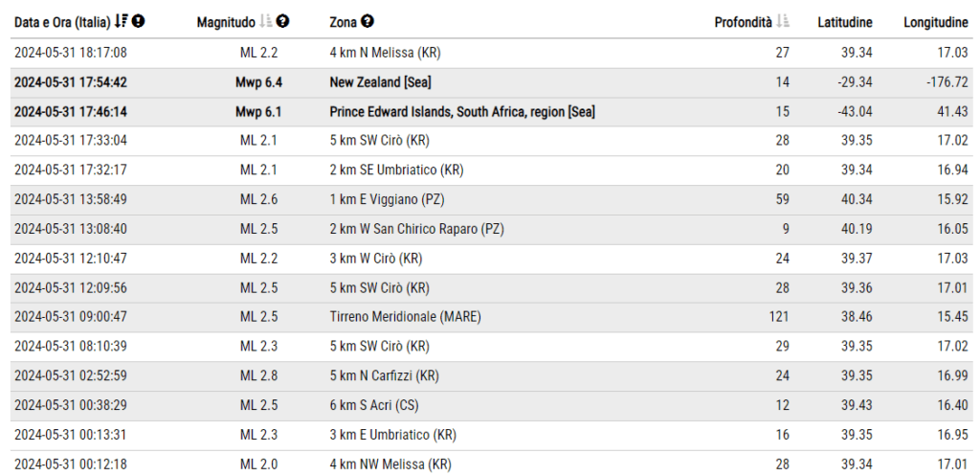Open the 4 km NW Melissa (KR) entry
This screenshot has width=980, height=476.
coord(390,465)
